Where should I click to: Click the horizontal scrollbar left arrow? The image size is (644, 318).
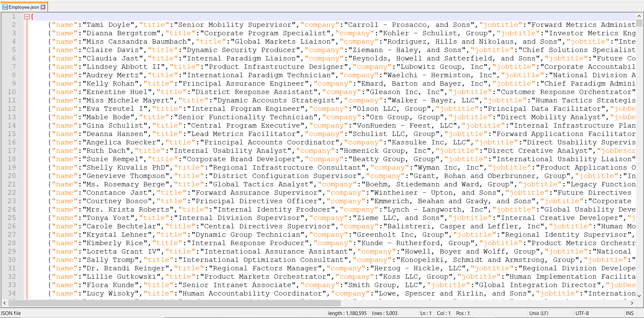click(4, 303)
